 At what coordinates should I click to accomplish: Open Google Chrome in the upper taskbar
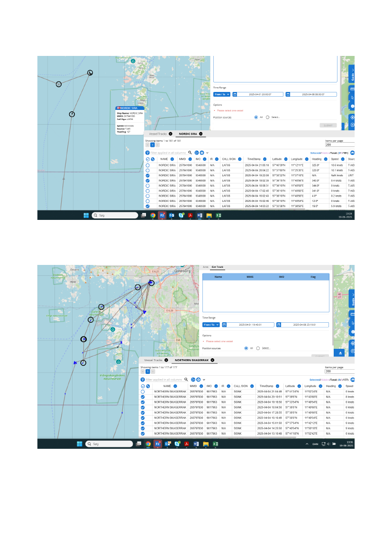(x=153, y=215)
